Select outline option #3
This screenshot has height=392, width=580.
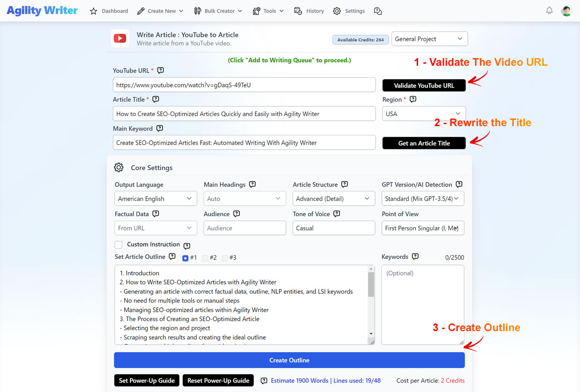click(x=225, y=258)
